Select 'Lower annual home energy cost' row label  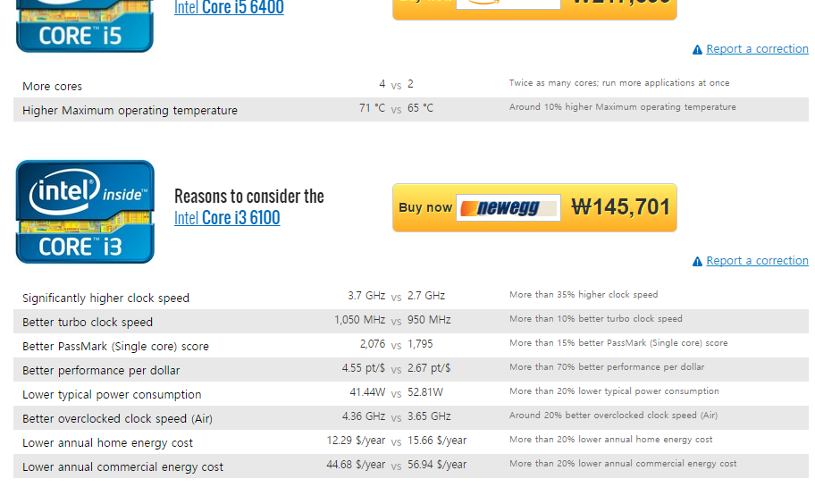(x=107, y=442)
